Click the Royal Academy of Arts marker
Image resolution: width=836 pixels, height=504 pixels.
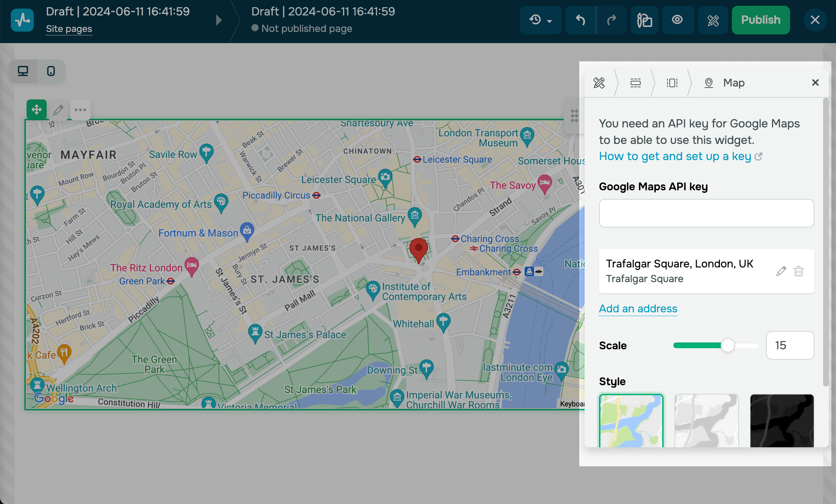click(x=221, y=204)
